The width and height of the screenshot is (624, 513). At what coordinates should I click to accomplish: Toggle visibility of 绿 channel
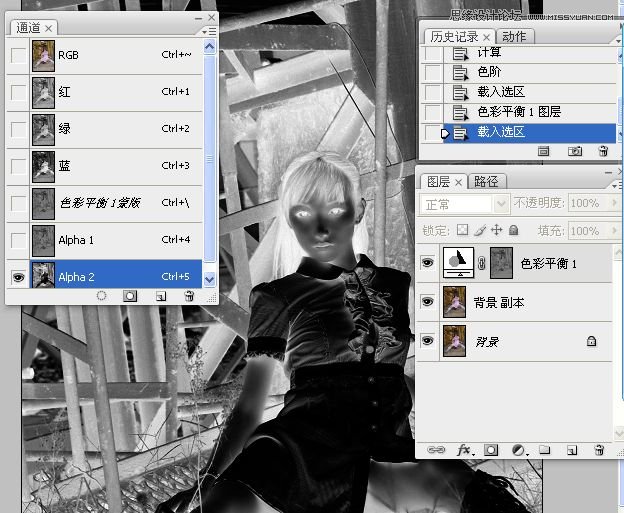coord(18,129)
